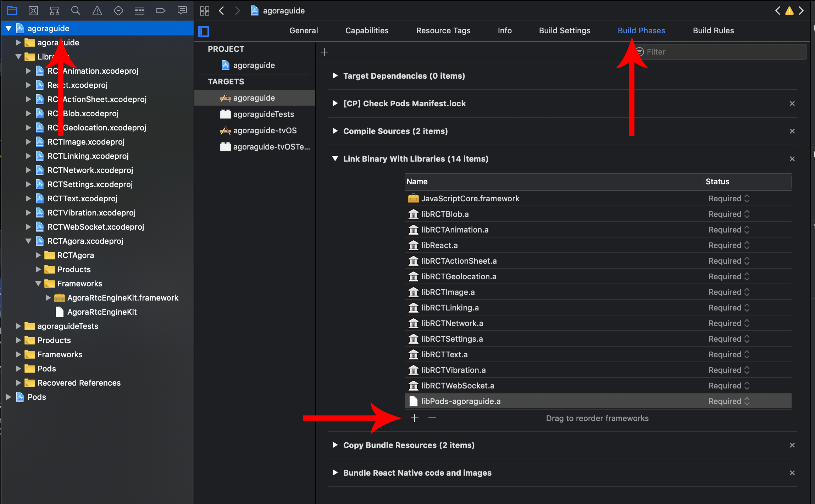Open the Breakpoint navigator icon
815x504 pixels.
click(161, 11)
